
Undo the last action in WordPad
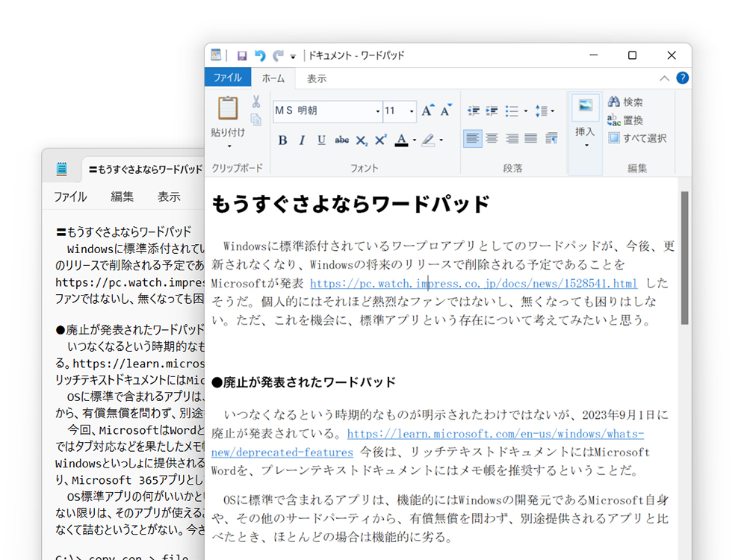260,56
